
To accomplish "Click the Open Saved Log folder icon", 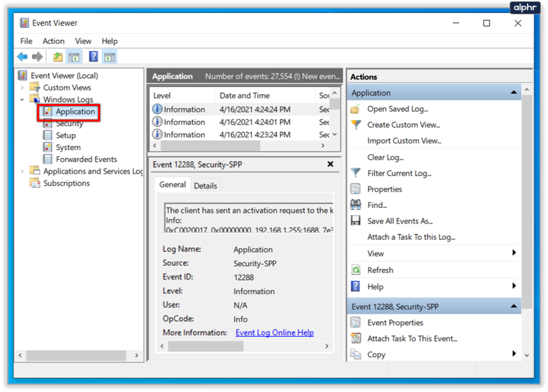I will coord(356,109).
